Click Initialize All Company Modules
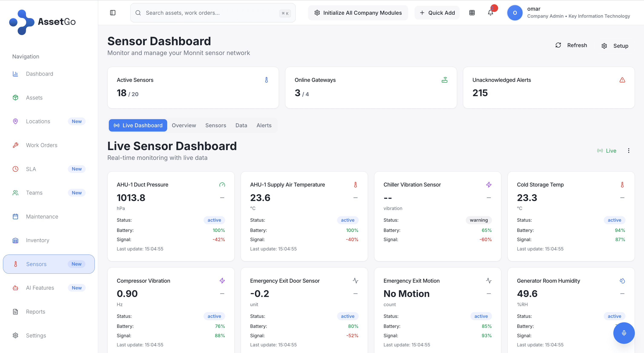 [358, 13]
